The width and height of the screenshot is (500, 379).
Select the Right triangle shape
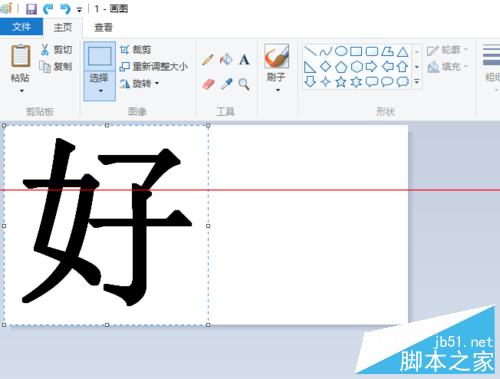point(310,67)
